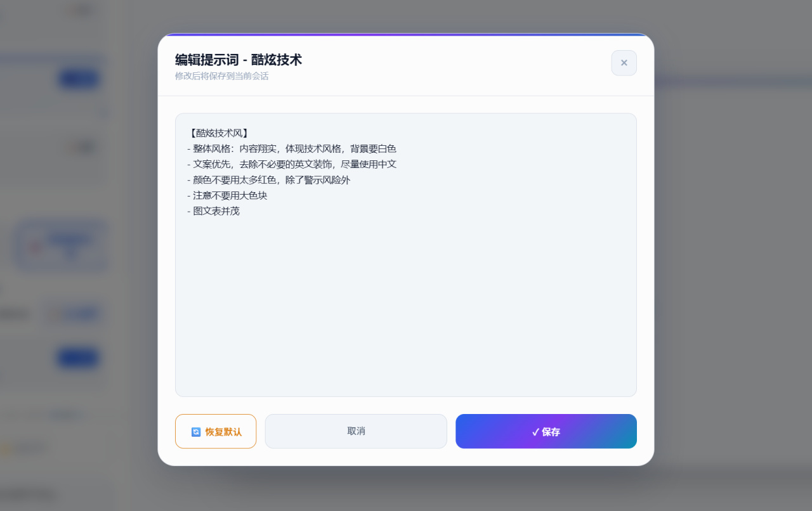
Task: Click the 取消 button
Action: point(356,431)
